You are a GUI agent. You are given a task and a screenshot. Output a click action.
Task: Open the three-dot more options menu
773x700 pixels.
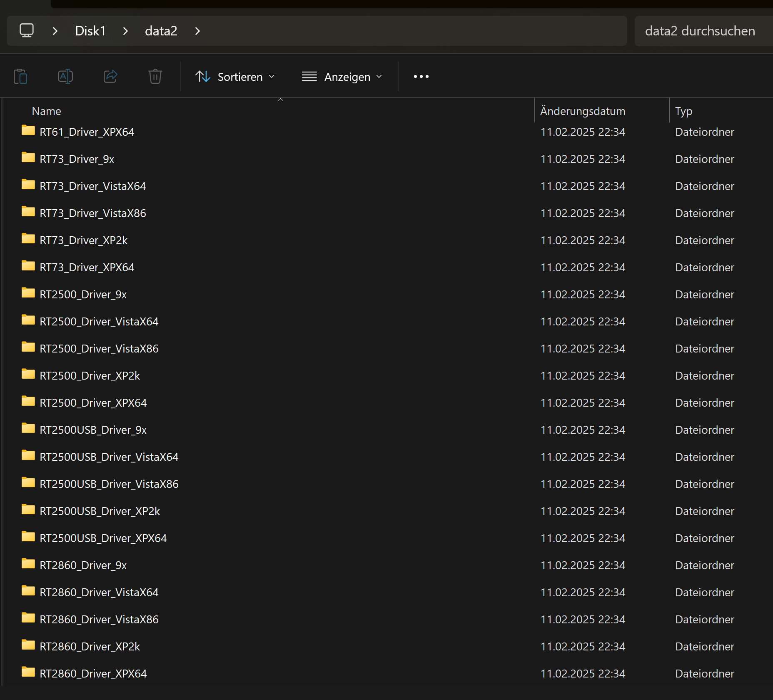coord(421,76)
